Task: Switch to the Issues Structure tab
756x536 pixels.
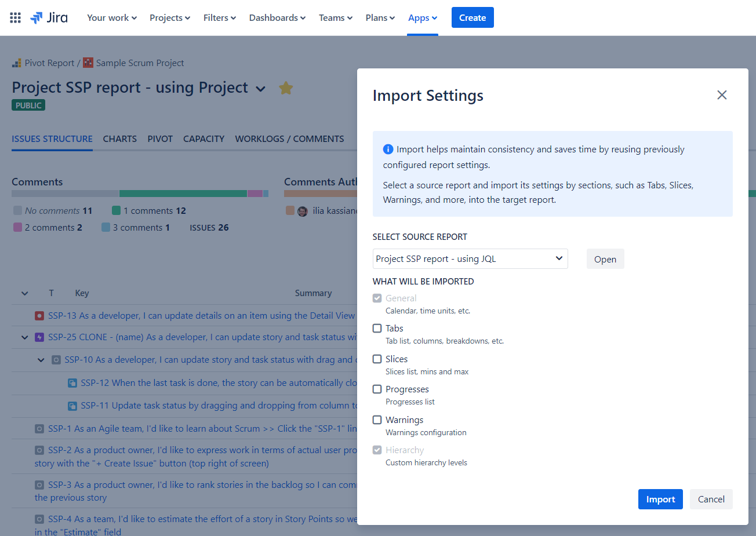Action: (52, 139)
